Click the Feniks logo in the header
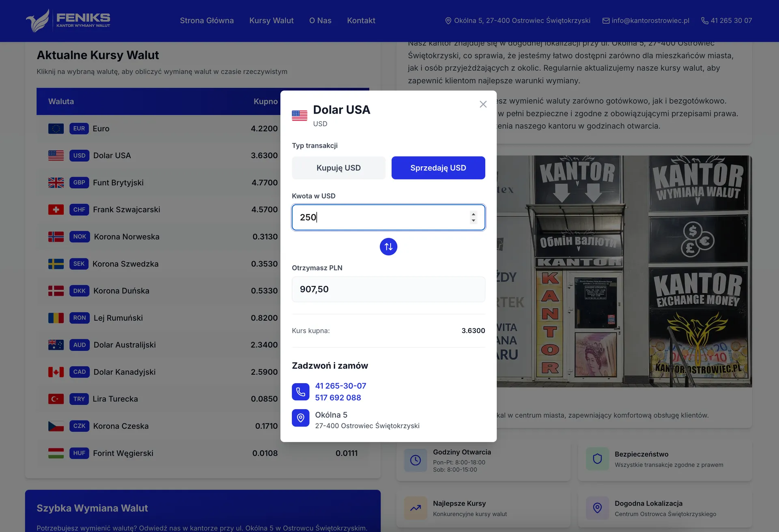Screen dimensions: 779x532 (x=68, y=20)
